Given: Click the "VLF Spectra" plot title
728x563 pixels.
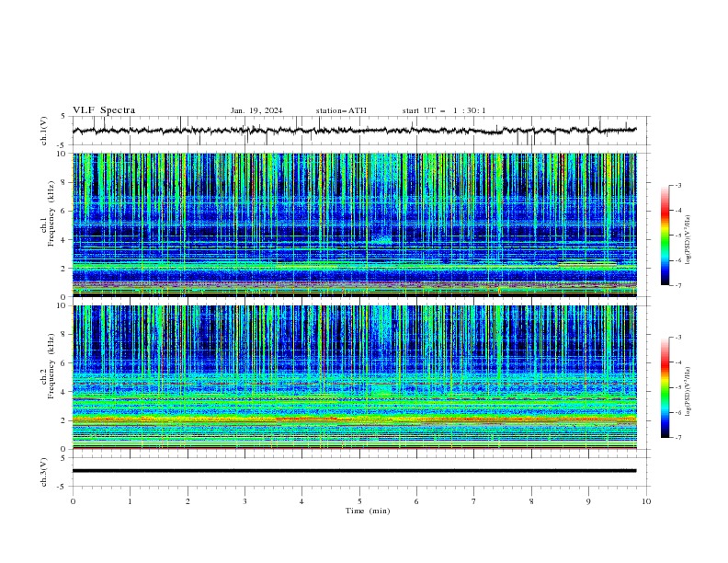Looking at the screenshot, I should [x=104, y=110].
